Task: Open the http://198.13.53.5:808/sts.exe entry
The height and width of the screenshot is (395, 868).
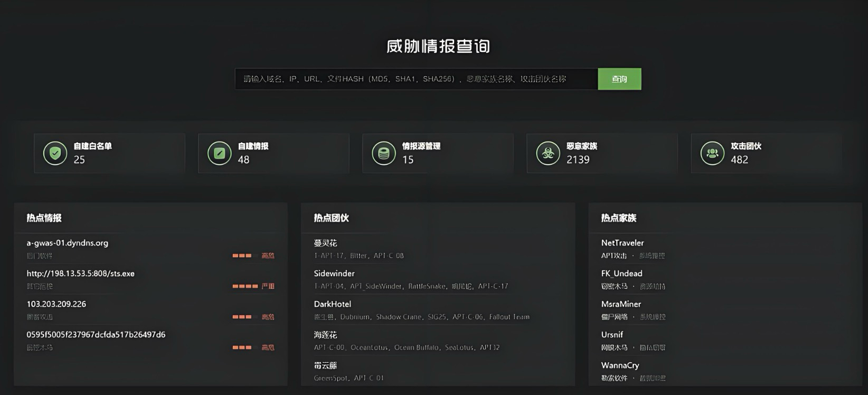Action: (81, 274)
